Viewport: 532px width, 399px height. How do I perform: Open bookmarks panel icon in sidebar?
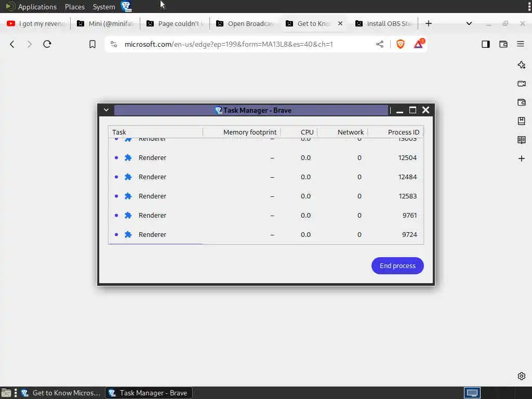(x=522, y=121)
